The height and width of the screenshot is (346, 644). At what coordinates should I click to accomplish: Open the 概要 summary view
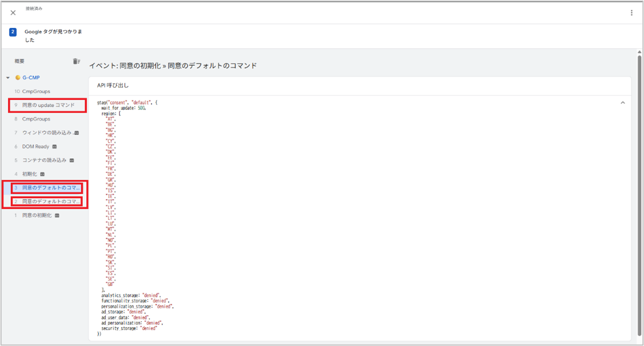tap(19, 62)
